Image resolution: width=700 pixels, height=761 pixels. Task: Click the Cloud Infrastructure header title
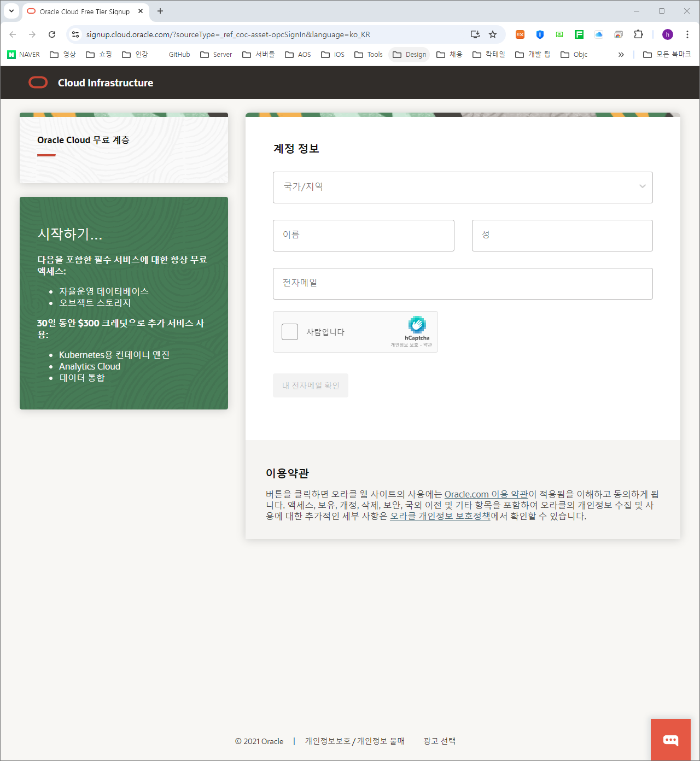pos(106,83)
